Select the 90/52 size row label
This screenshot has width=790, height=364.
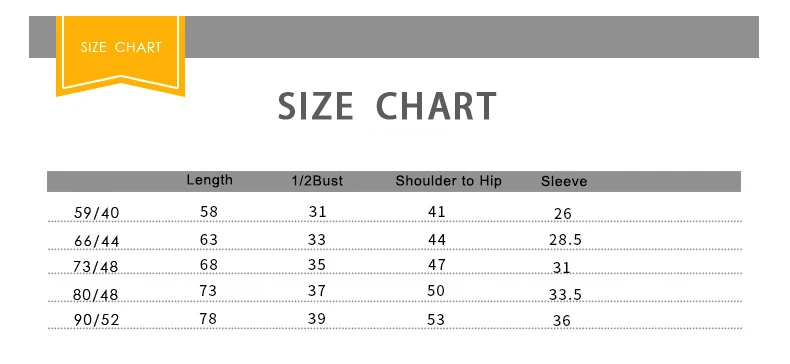point(97,320)
